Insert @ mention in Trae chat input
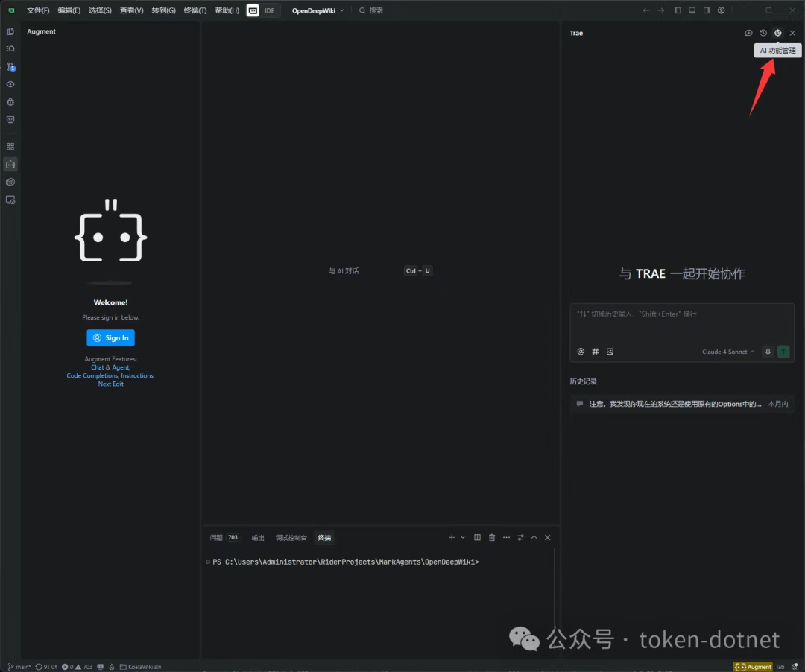Viewport: 805px width, 672px height. tap(581, 352)
